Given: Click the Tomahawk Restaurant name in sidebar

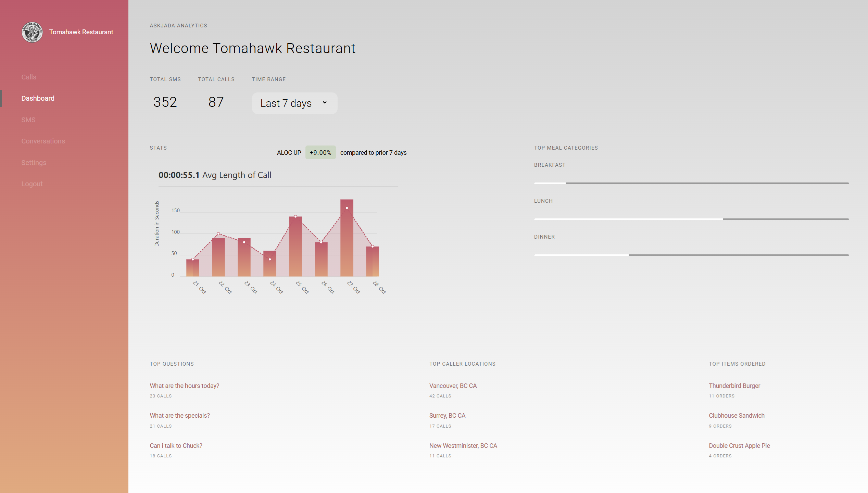Looking at the screenshot, I should coord(81,32).
